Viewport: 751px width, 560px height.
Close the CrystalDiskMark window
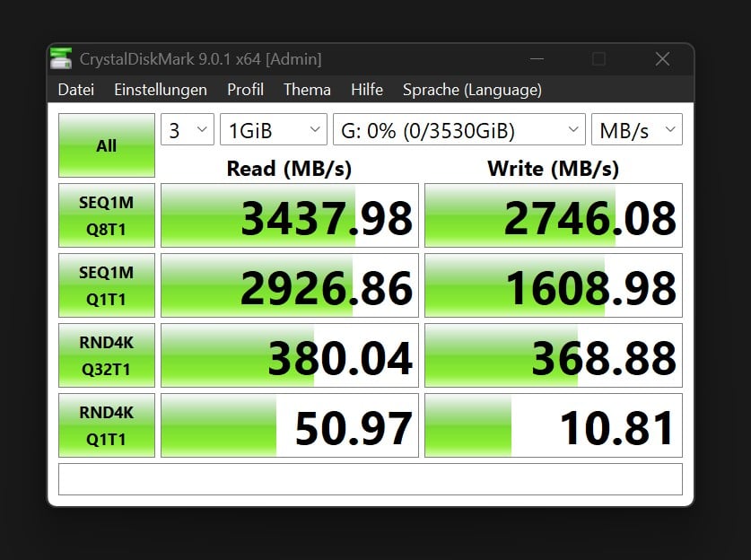662,59
